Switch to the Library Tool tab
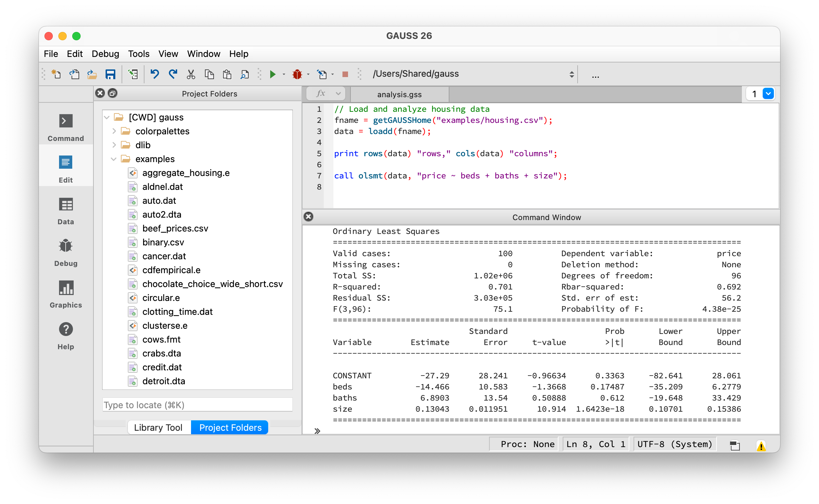The height and width of the screenshot is (504, 819). (158, 427)
